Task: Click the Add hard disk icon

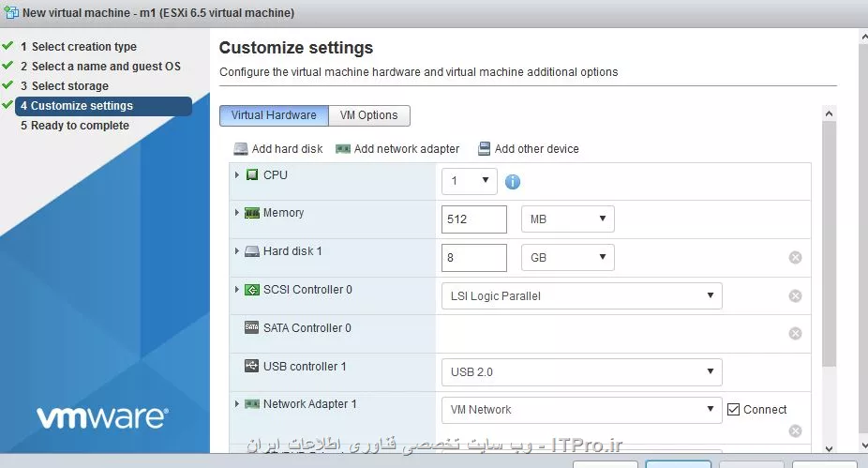Action: [240, 149]
